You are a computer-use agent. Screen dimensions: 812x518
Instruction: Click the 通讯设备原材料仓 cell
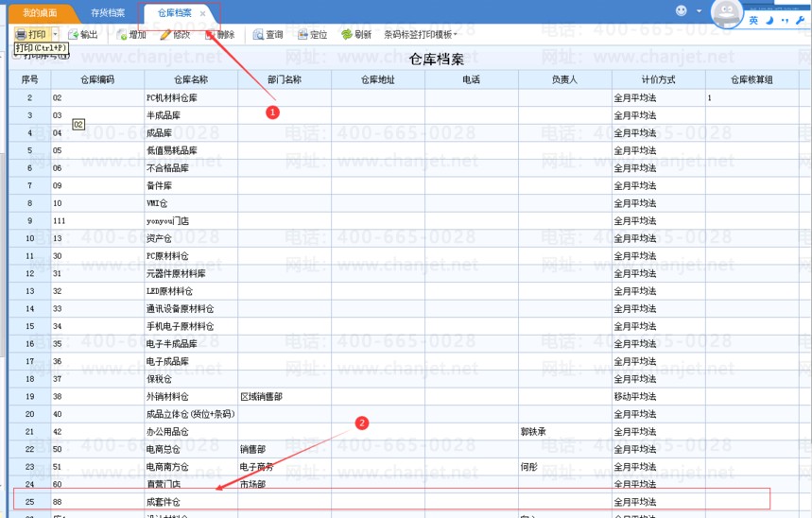point(191,309)
